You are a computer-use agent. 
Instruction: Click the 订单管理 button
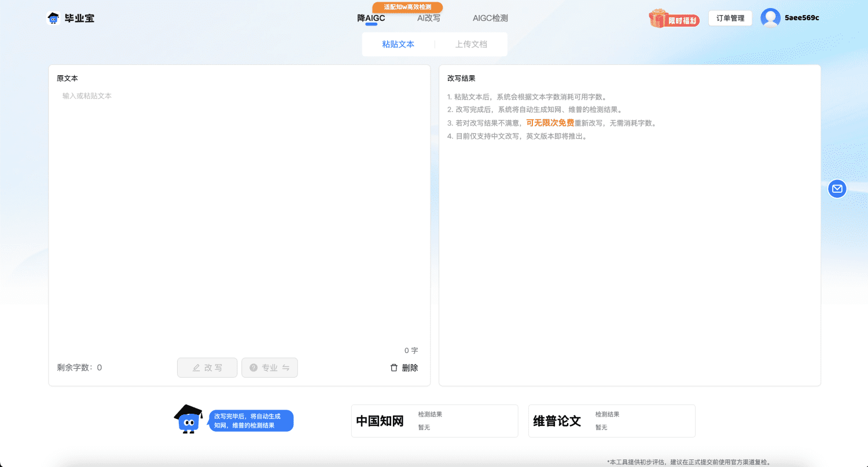click(x=730, y=19)
